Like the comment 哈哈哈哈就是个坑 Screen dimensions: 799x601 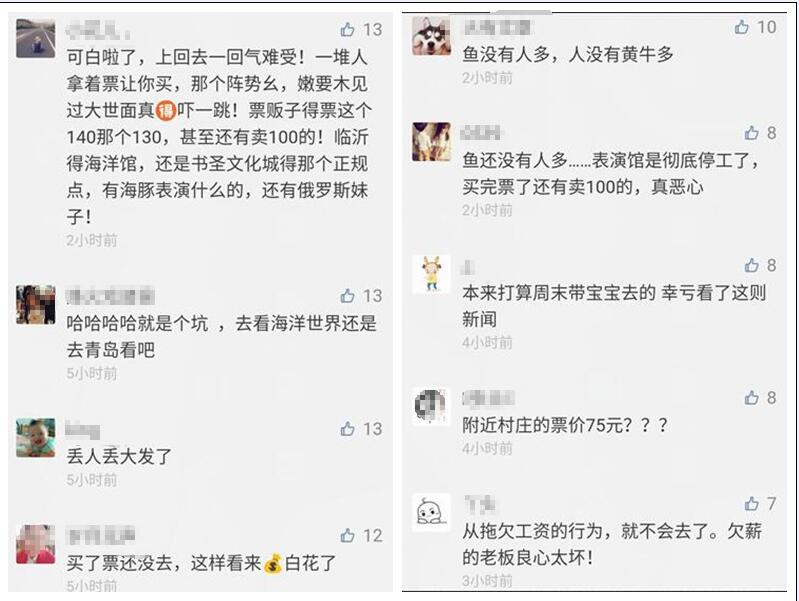tap(348, 296)
